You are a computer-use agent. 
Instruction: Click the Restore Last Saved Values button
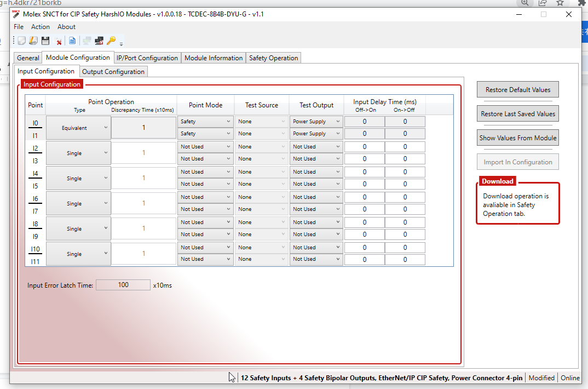(518, 113)
